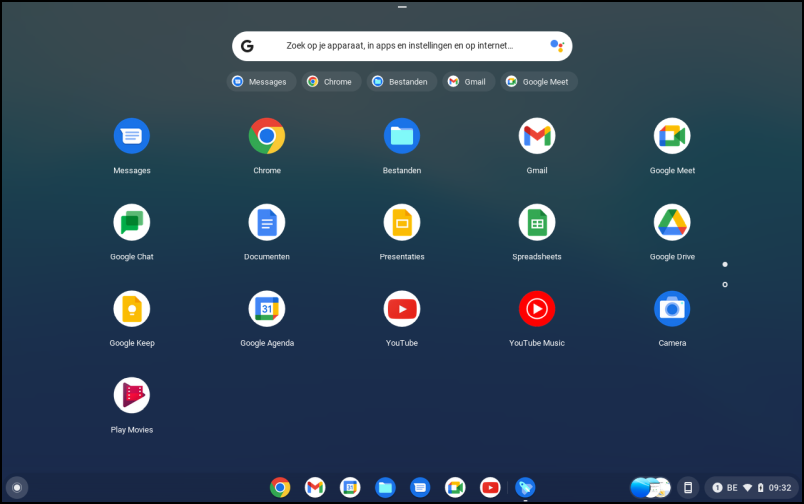Select the first launcher page dot

[x=725, y=265]
